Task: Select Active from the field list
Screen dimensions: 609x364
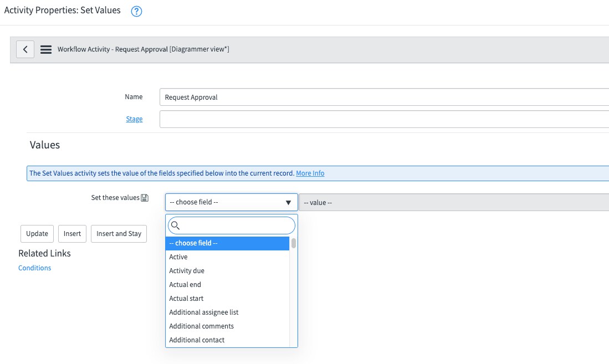Action: pyautogui.click(x=178, y=257)
